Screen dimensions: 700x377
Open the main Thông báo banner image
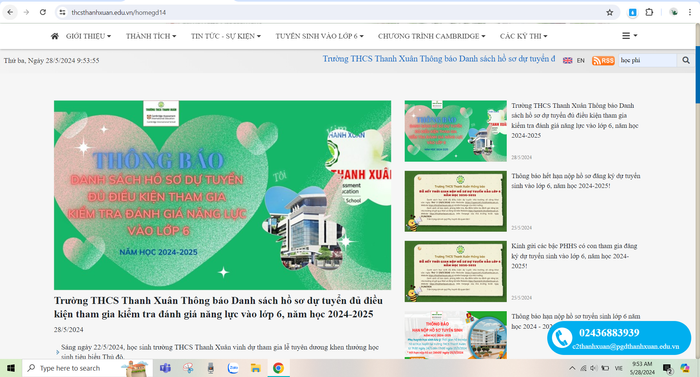coord(222,195)
